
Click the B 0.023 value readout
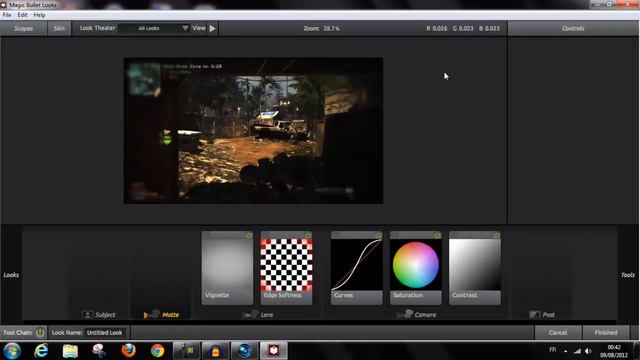(x=489, y=29)
